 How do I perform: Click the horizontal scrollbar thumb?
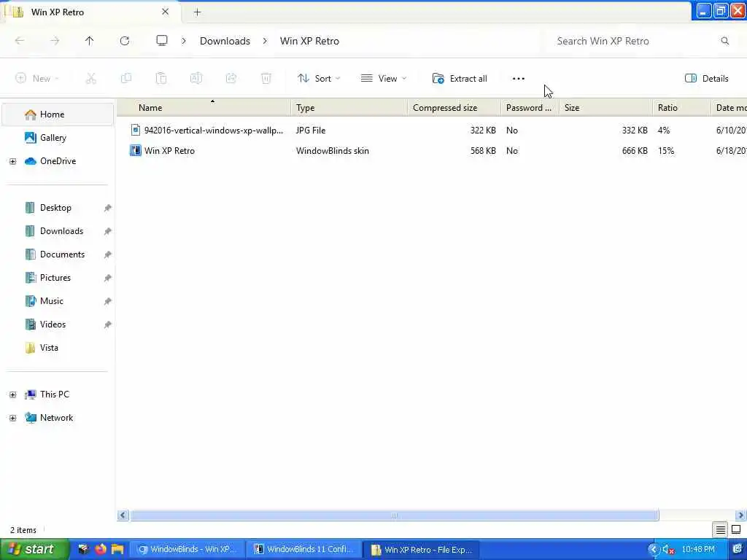[395, 516]
